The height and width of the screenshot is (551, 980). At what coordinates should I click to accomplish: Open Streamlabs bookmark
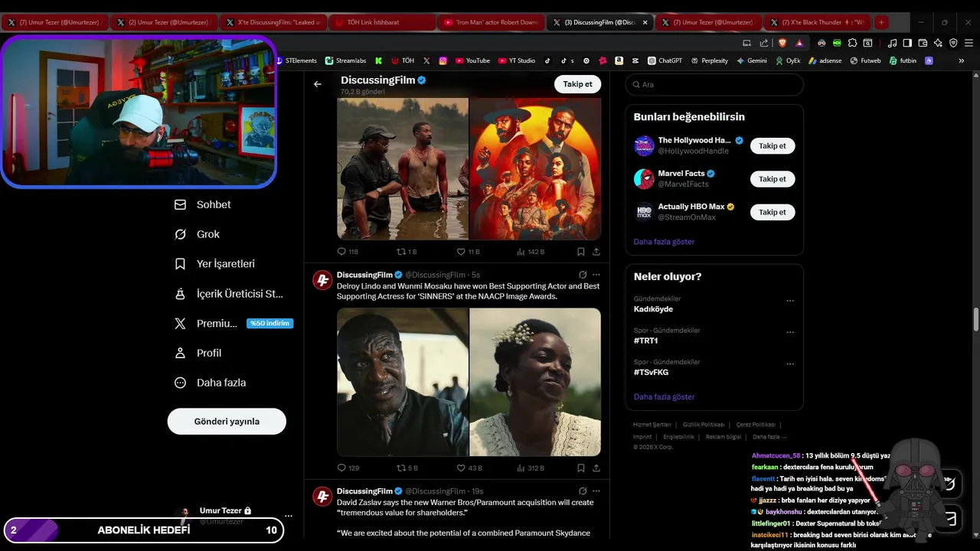coord(345,60)
